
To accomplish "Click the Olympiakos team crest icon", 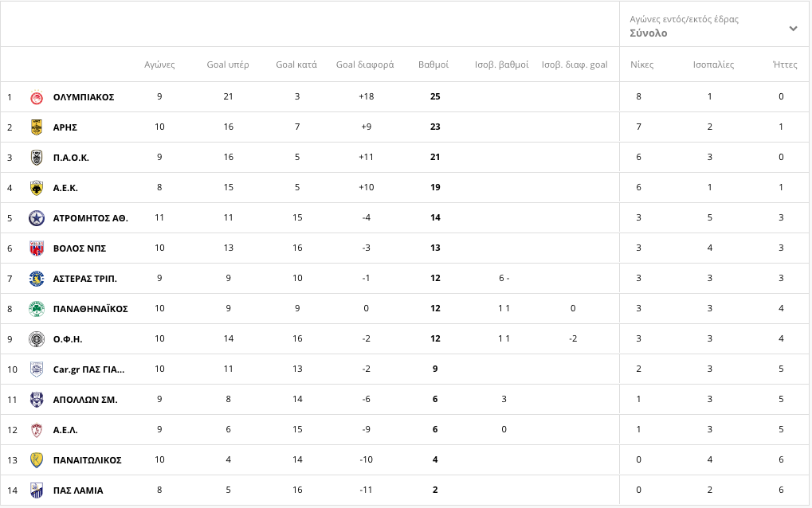I will pos(37,97).
